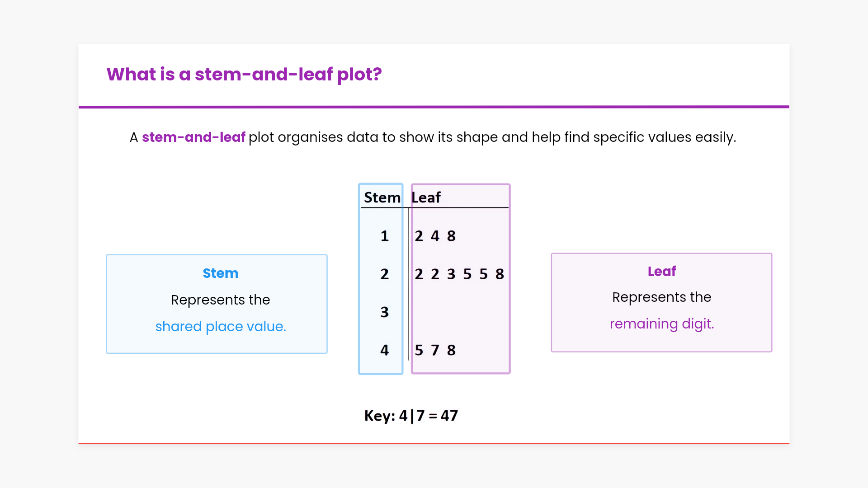The image size is (868, 488).
Task: Click the "Key: 4|7 = 47" text
Action: pos(411,416)
